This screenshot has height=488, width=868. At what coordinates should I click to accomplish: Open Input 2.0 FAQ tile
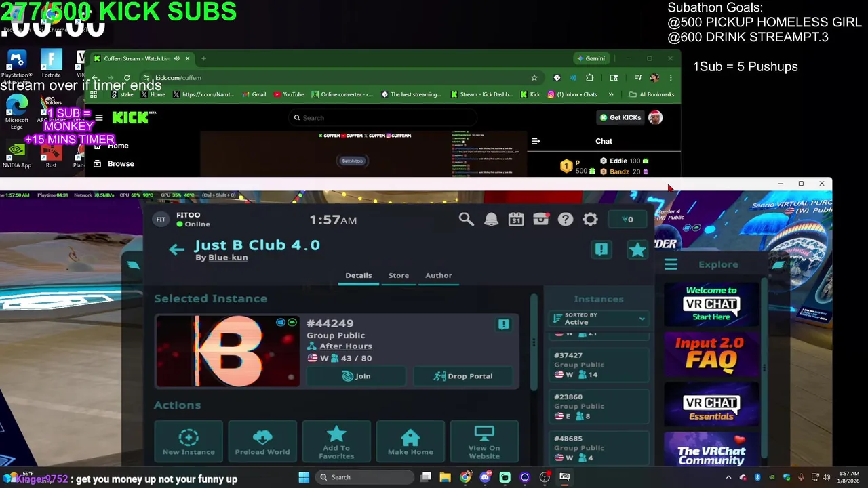point(711,354)
